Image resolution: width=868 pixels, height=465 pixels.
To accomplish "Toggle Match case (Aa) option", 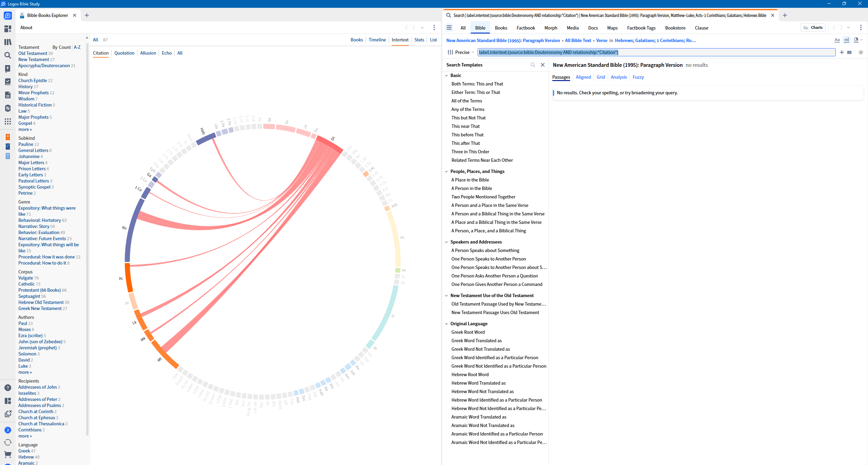I will tap(837, 40).
